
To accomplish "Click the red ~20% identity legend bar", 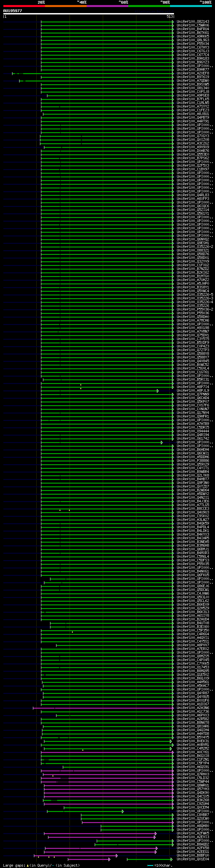I will pyautogui.click(x=24, y=6).
